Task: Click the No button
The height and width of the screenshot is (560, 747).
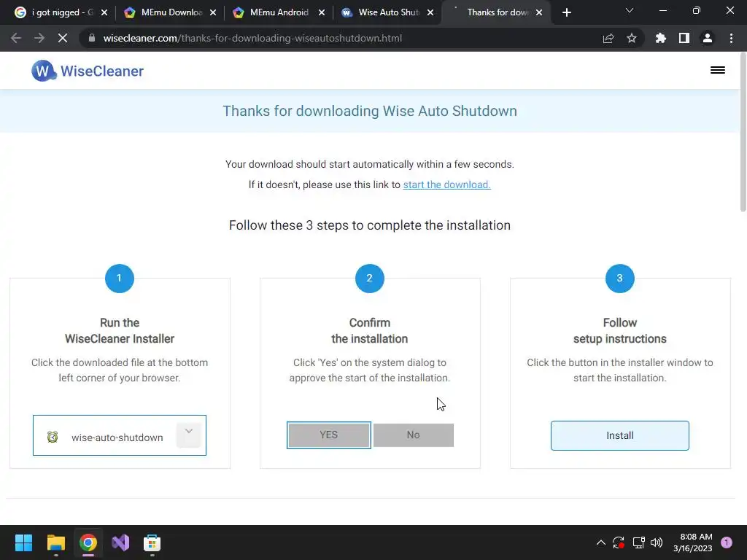Action: coord(414,435)
